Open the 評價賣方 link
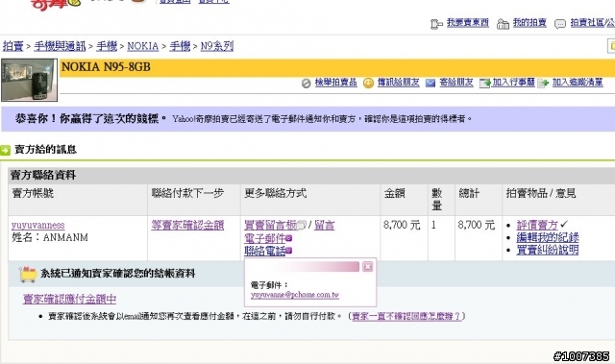This screenshot has height=364, width=615. [x=537, y=226]
